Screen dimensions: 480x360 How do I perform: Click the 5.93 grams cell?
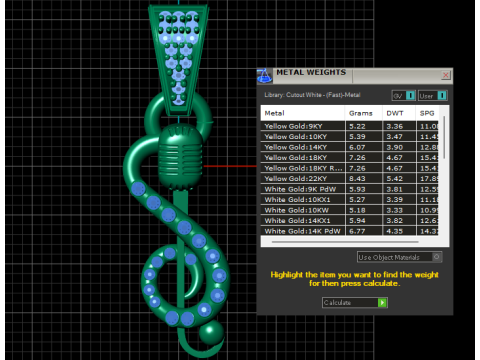point(364,189)
